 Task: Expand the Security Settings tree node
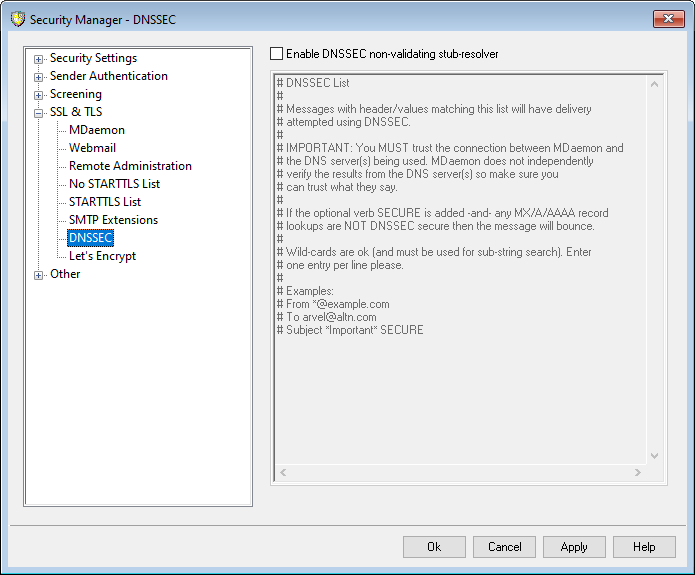point(39,59)
